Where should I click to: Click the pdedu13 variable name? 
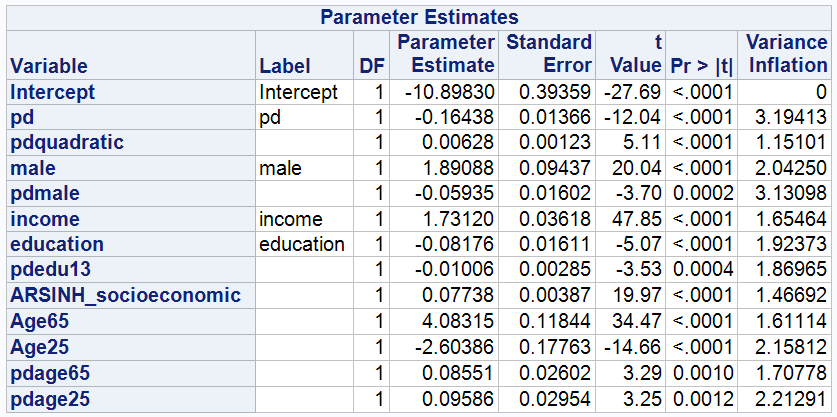pos(51,270)
